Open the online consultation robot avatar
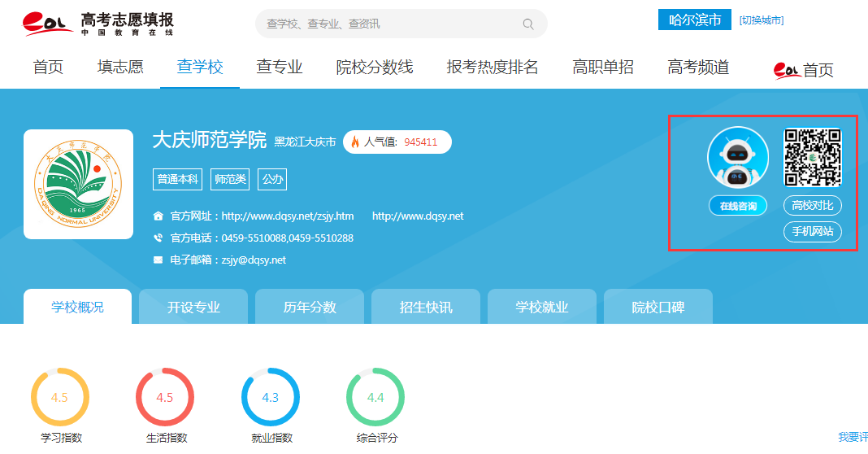The image size is (868, 454). point(738,157)
